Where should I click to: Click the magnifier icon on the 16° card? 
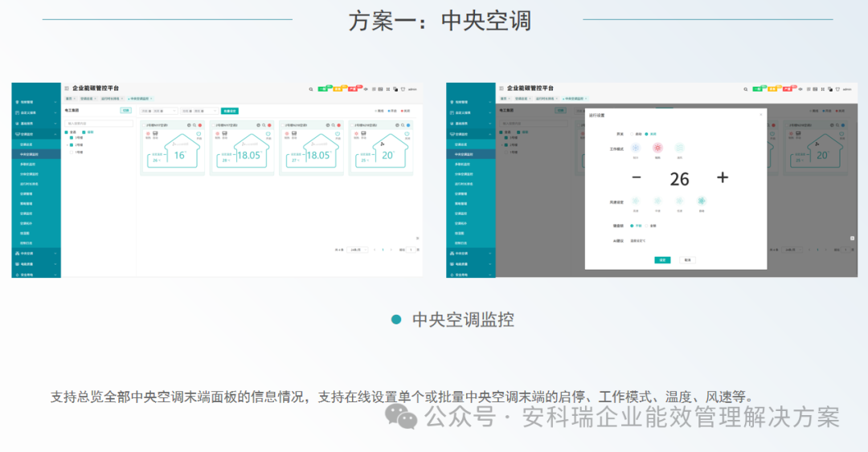coord(194,125)
